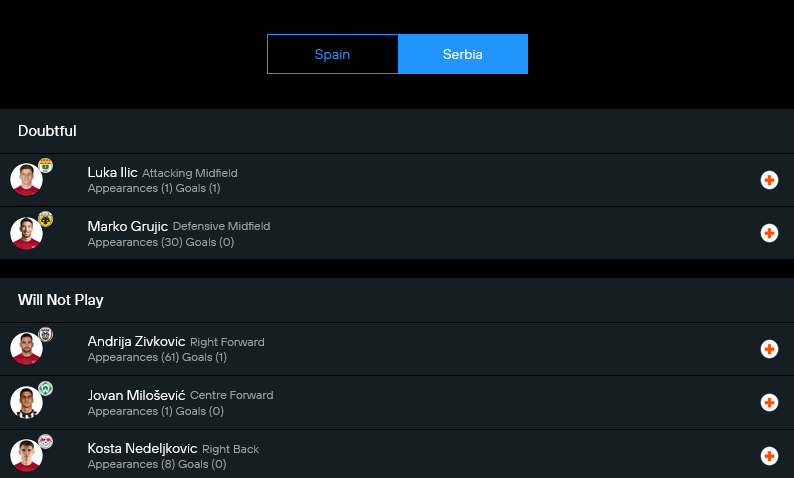The image size is (794, 478).
Task: Click the injury cross icon for Marko Grujic
Action: pyautogui.click(x=769, y=233)
